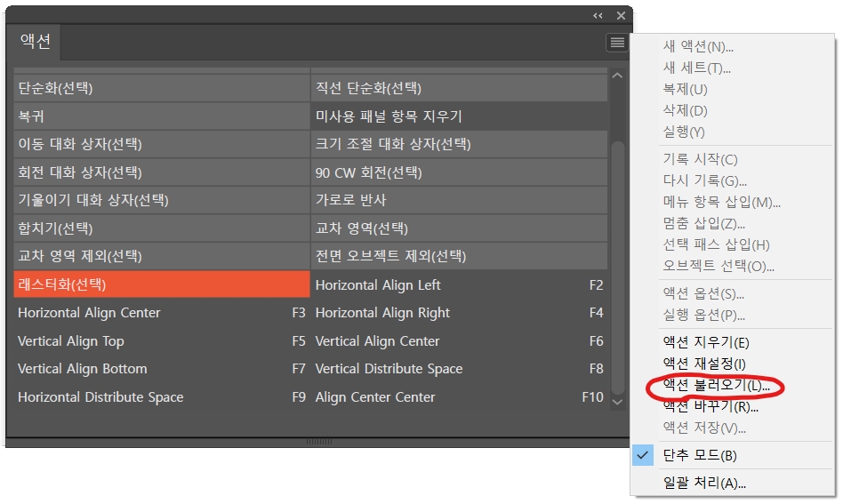Run the 미사용 패널 항목 지우기 action

(459, 116)
